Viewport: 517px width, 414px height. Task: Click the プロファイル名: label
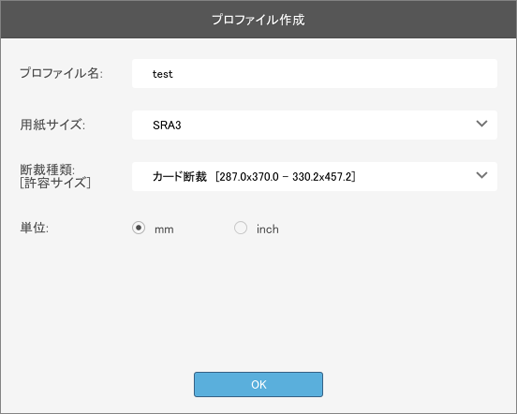pos(61,73)
